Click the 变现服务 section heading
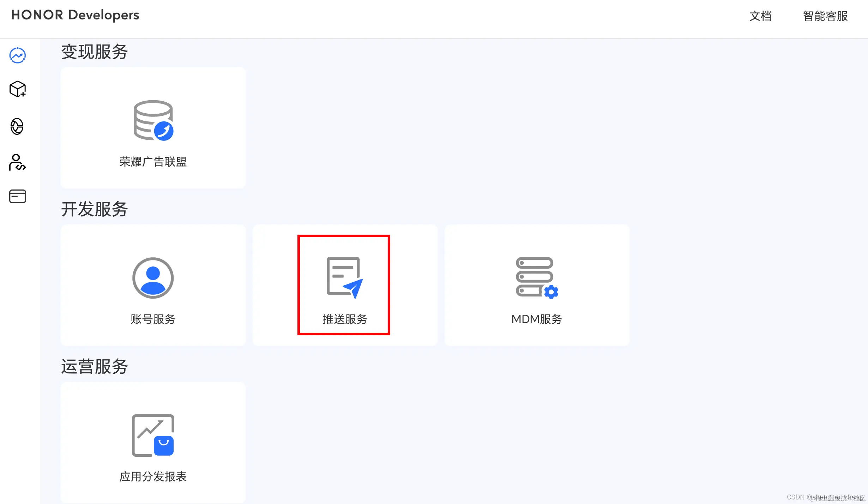This screenshot has width=868, height=504. 94,51
